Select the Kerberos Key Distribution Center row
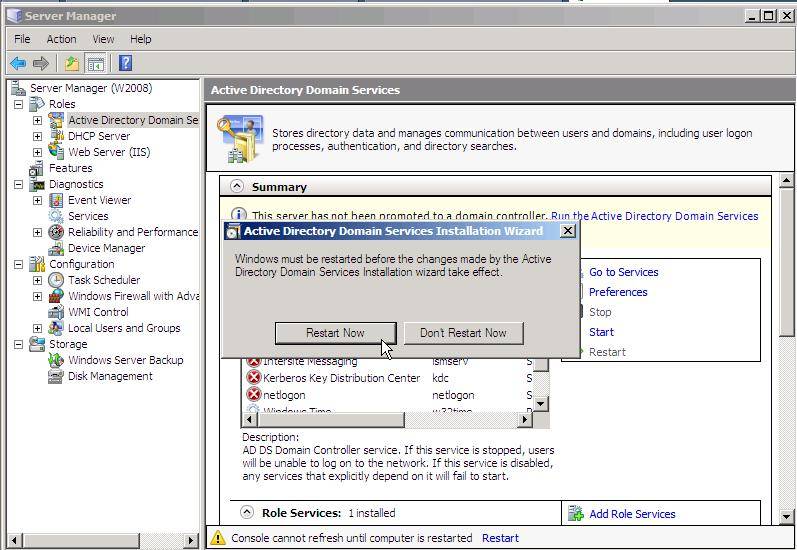 388,378
